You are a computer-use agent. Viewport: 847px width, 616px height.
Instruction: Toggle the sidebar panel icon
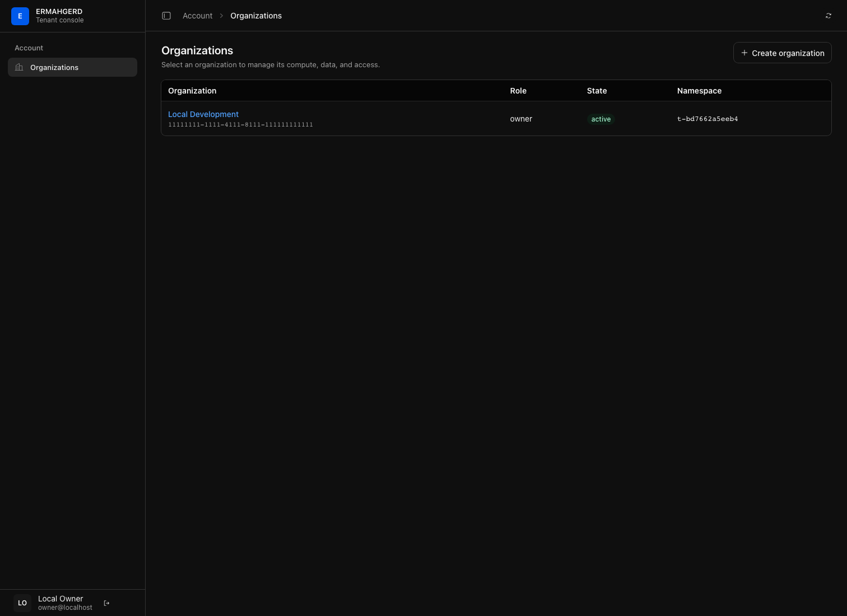pos(166,16)
